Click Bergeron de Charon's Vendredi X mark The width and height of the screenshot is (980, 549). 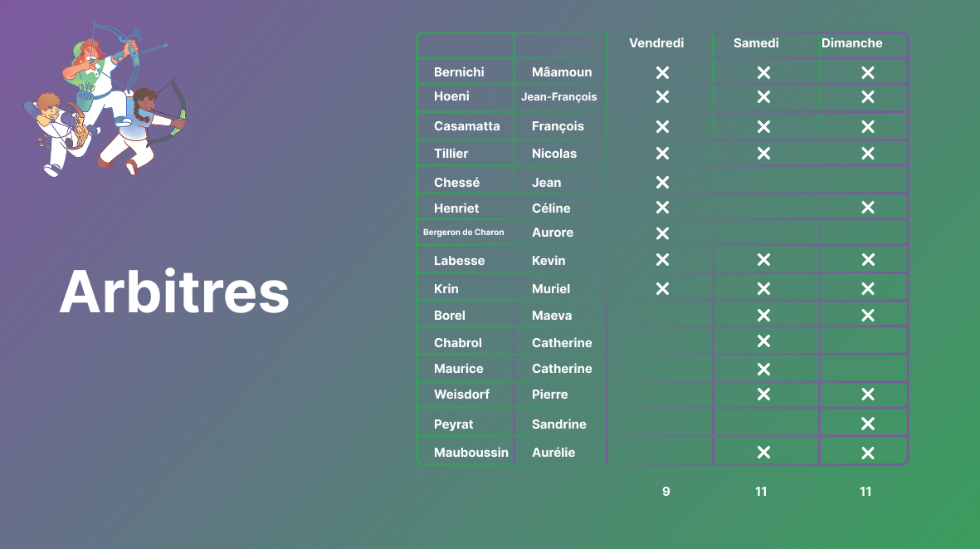[662, 233]
